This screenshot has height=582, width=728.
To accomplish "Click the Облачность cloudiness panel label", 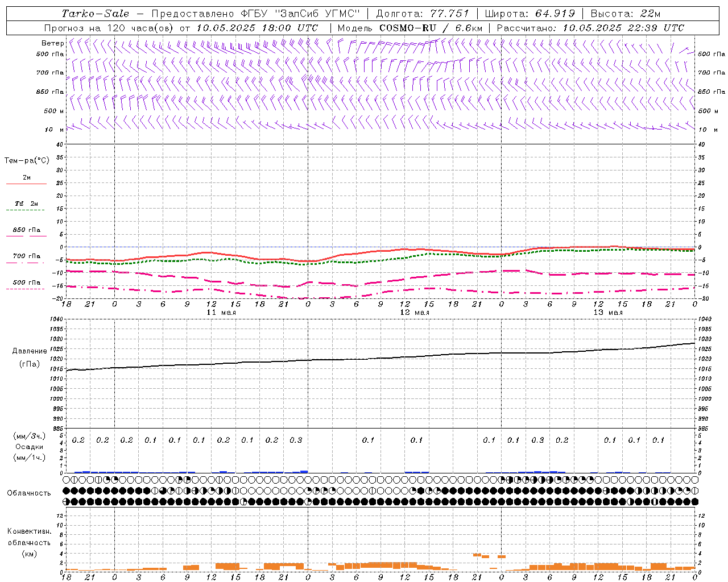I will [29, 493].
